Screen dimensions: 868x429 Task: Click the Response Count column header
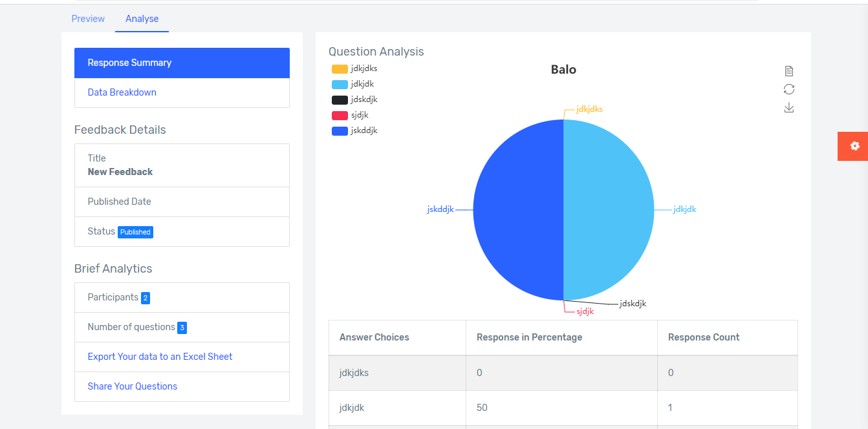728,337
